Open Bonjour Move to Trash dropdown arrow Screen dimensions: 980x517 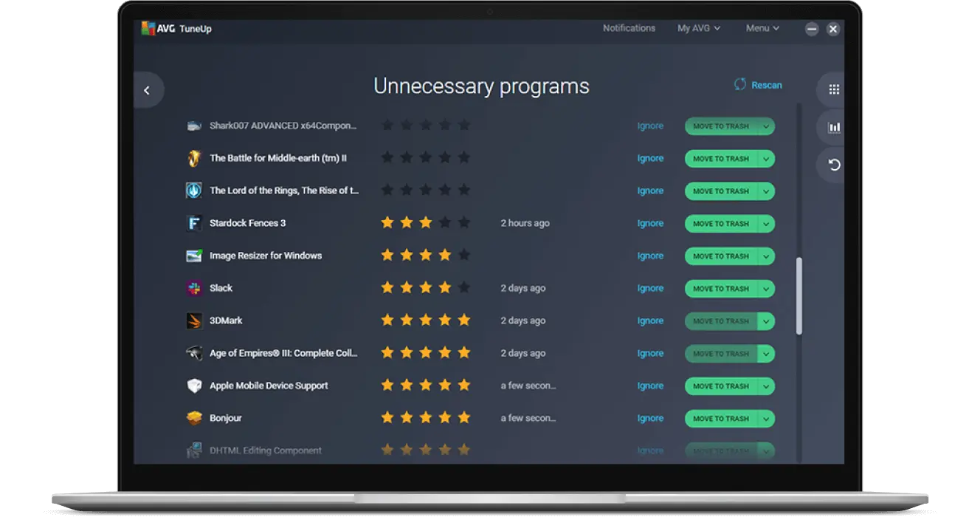coord(766,419)
